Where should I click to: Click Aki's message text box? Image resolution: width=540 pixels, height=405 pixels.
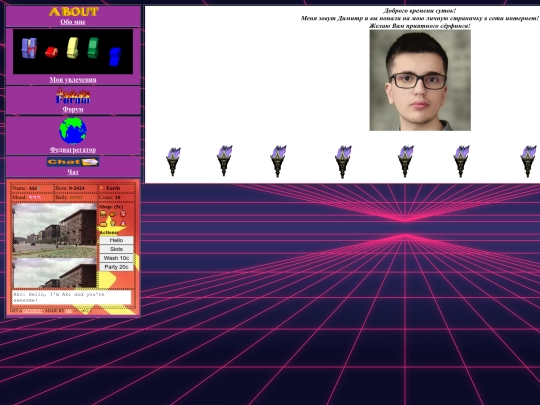tap(72, 297)
